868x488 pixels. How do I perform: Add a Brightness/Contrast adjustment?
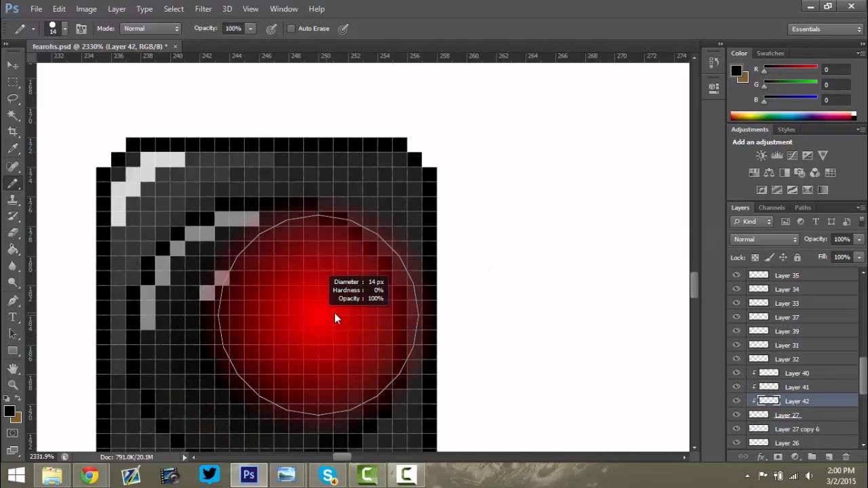762,156
